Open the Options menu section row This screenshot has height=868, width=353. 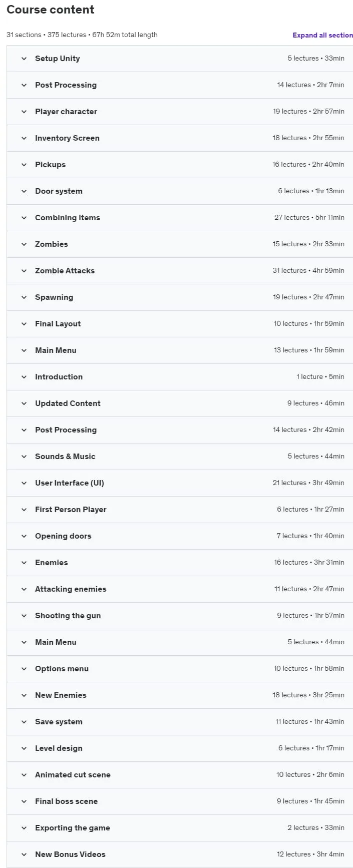click(180, 669)
